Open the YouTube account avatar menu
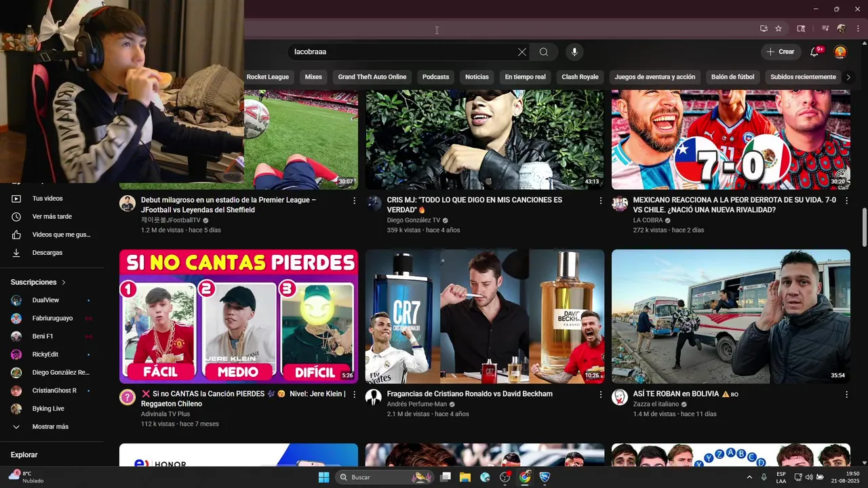This screenshot has width=868, height=488. 840,52
